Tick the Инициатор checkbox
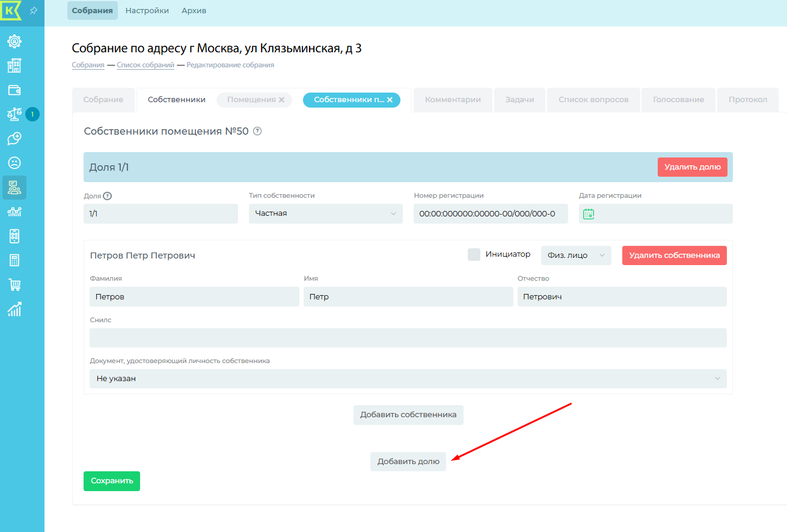This screenshot has height=532, width=787. (474, 255)
